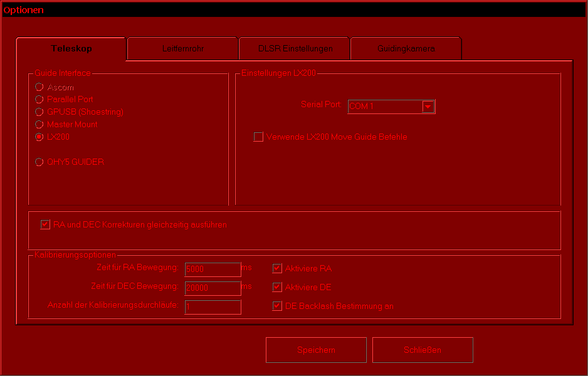Enable Verwende LX200 Move Guide Befehle
Screen dimensions: 588x376
[258, 137]
